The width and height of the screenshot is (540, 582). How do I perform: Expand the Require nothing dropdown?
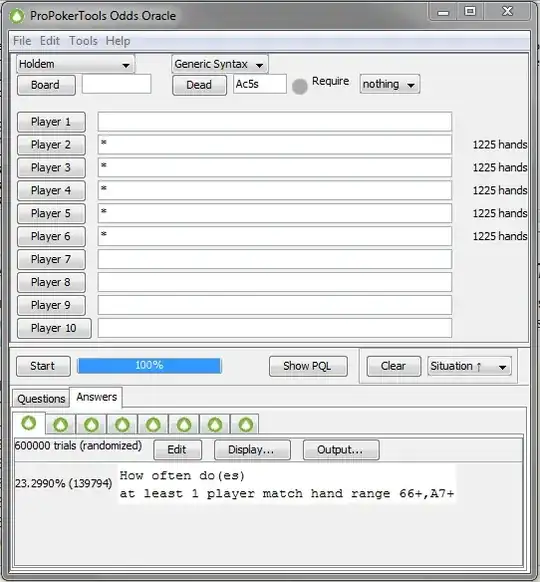click(390, 84)
